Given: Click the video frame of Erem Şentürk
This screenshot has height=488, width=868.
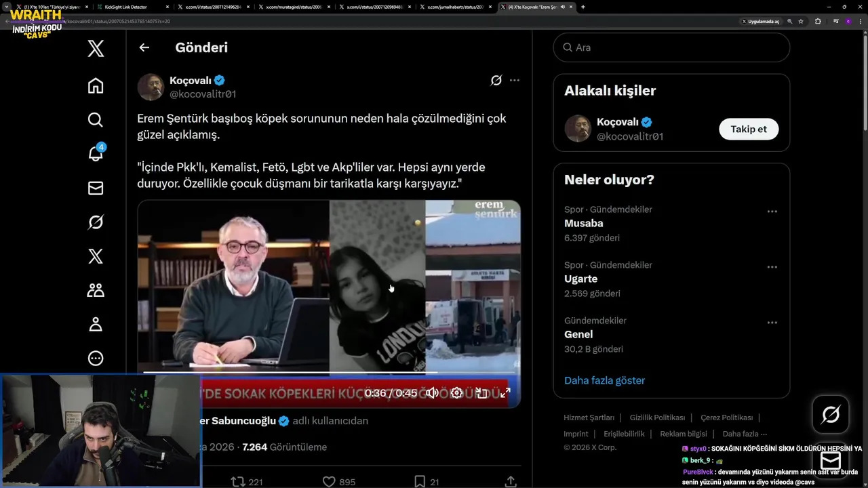Looking at the screenshot, I should (x=329, y=304).
